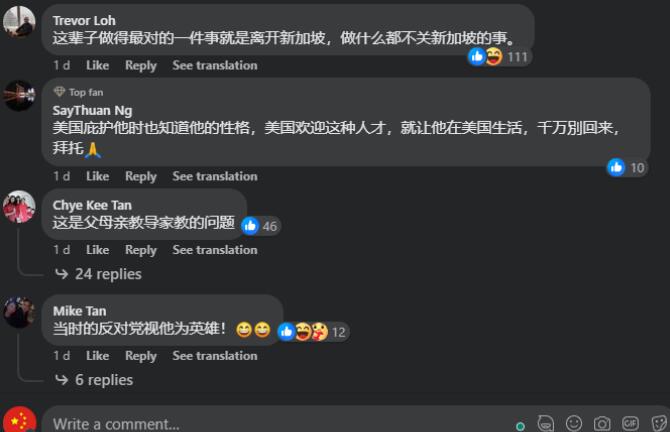Viewport: 670px width, 432px height.
Task: Open the emoji picker in comment box
Action: 573,423
